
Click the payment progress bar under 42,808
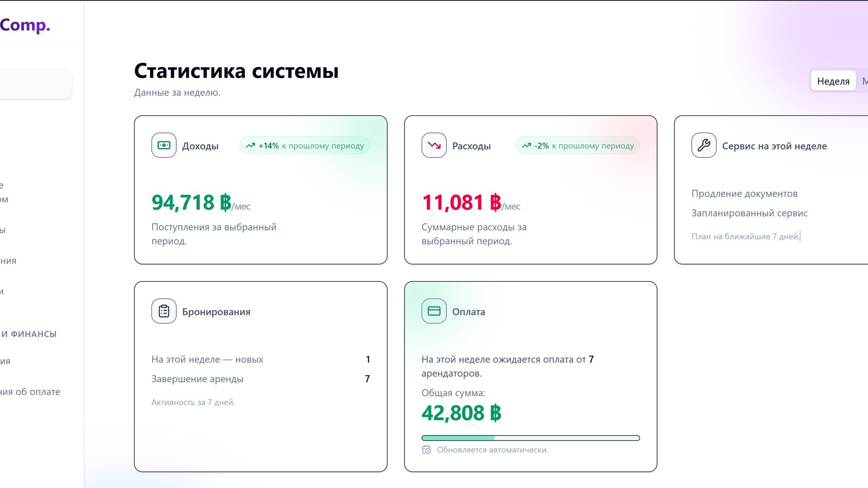tap(531, 438)
